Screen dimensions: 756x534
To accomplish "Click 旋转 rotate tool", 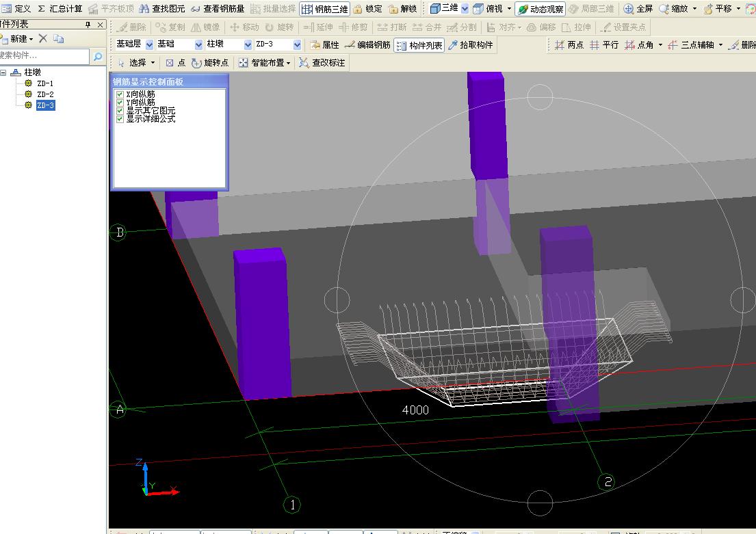I will (x=279, y=27).
